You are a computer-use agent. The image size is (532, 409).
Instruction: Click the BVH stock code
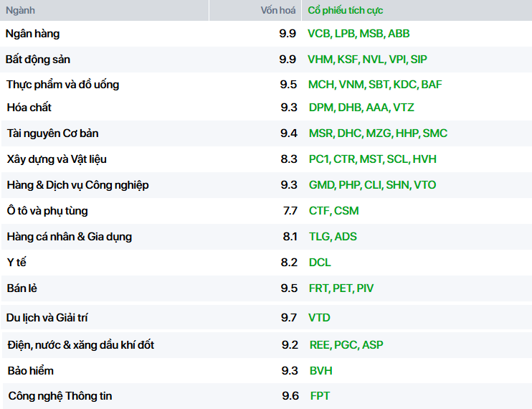tap(320, 371)
